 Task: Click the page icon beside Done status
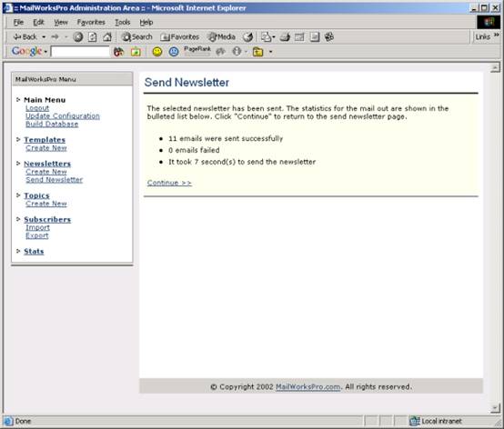click(8, 421)
